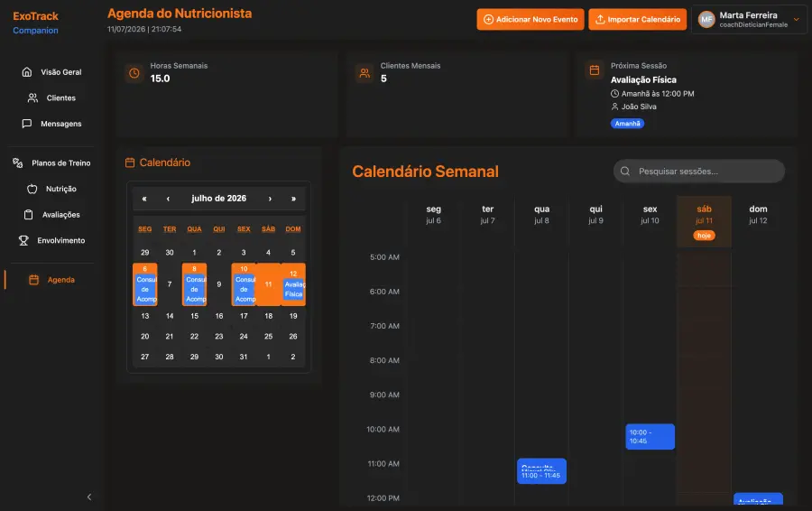Open Avaliações clipboard icon
The image size is (812, 511).
point(29,215)
